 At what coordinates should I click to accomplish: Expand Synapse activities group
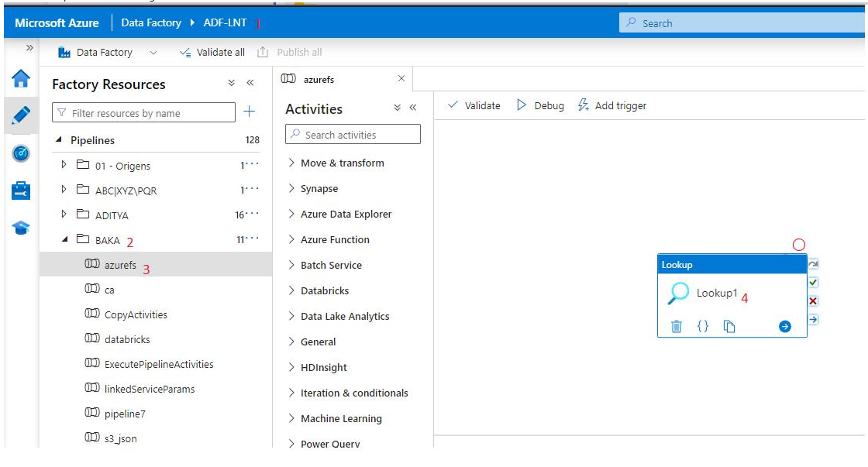[291, 188]
